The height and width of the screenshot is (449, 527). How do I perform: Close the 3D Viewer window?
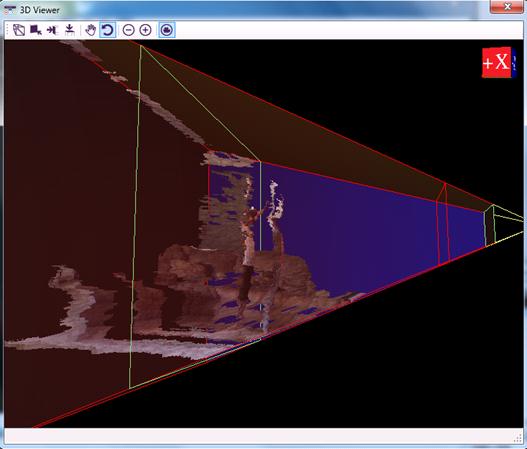[x=507, y=6]
